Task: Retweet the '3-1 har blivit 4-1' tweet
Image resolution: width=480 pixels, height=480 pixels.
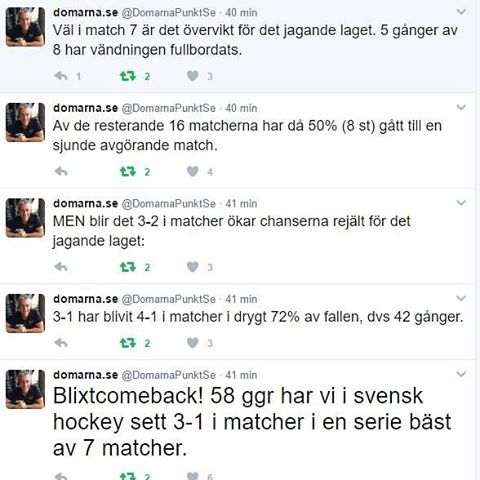Action: (x=128, y=343)
